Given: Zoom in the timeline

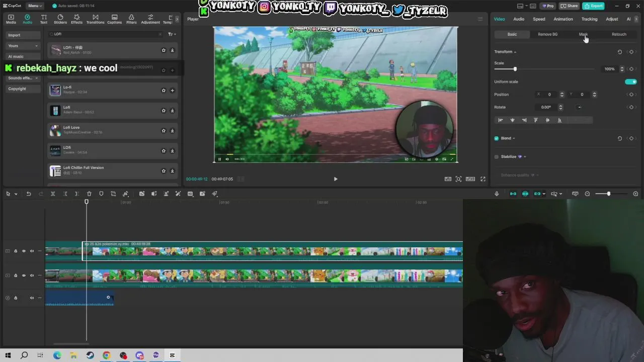Looking at the screenshot, I should pyautogui.click(x=635, y=194).
